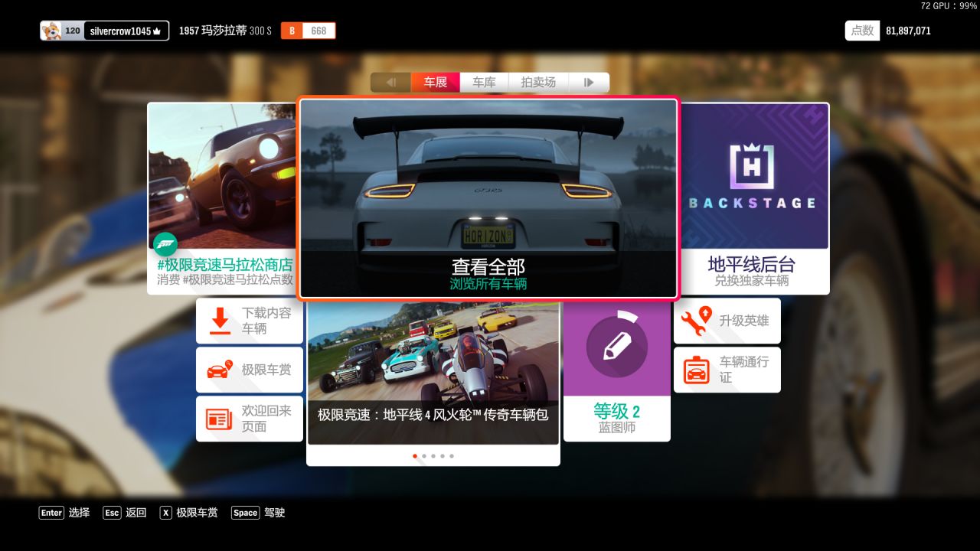This screenshot has width=980, height=551.
Task: Click the 极限车赏 car icon
Action: tap(220, 370)
